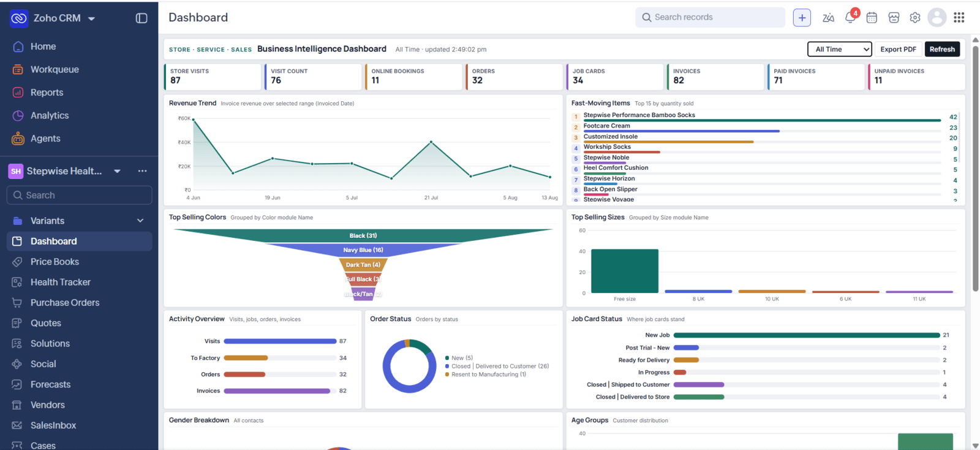Select Dashboard in the sidebar
Viewport: 980px width, 450px height.
[80, 242]
